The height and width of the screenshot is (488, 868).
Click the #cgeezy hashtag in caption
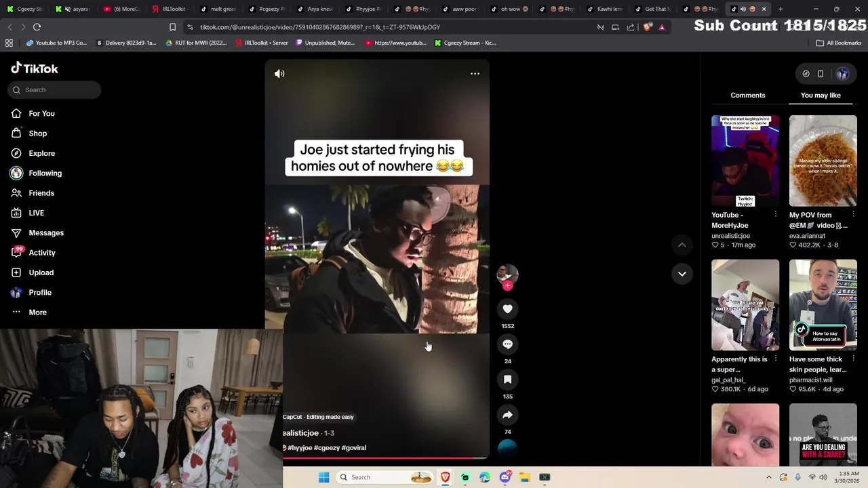pyautogui.click(x=326, y=447)
